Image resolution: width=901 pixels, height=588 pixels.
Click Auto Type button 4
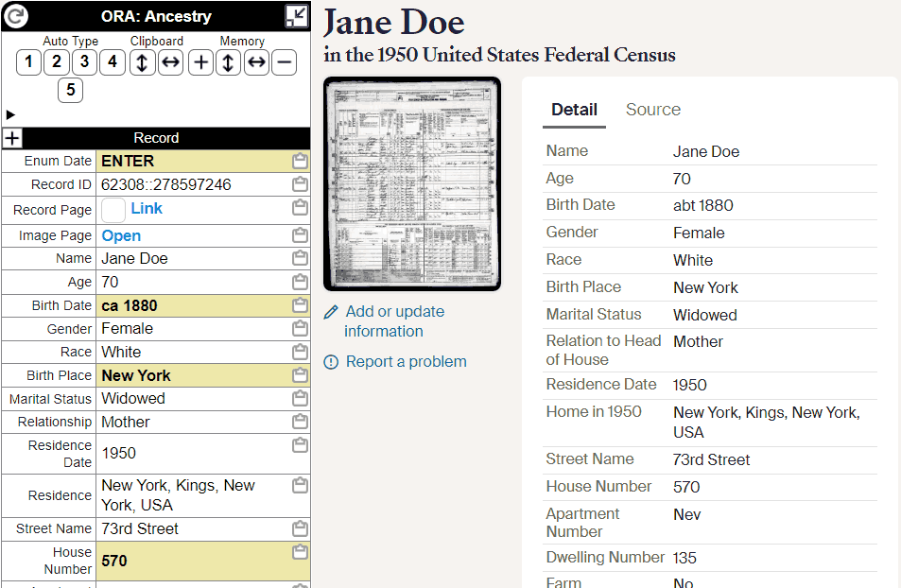113,61
